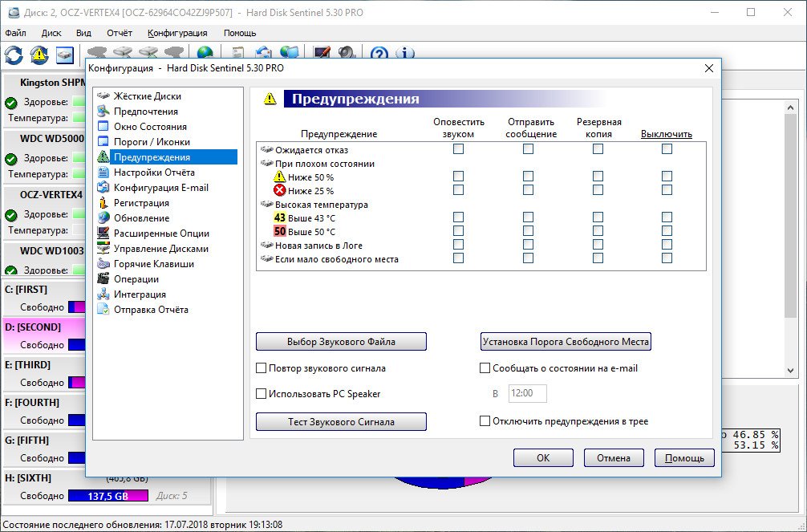
Task: Click the red 50 temperature badge
Action: pyautogui.click(x=279, y=232)
